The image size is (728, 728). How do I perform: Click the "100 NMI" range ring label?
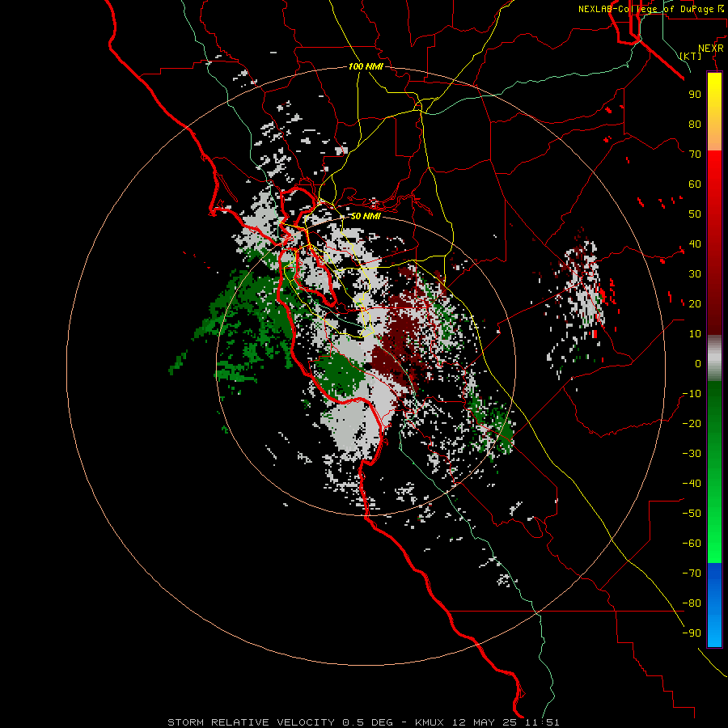366,66
